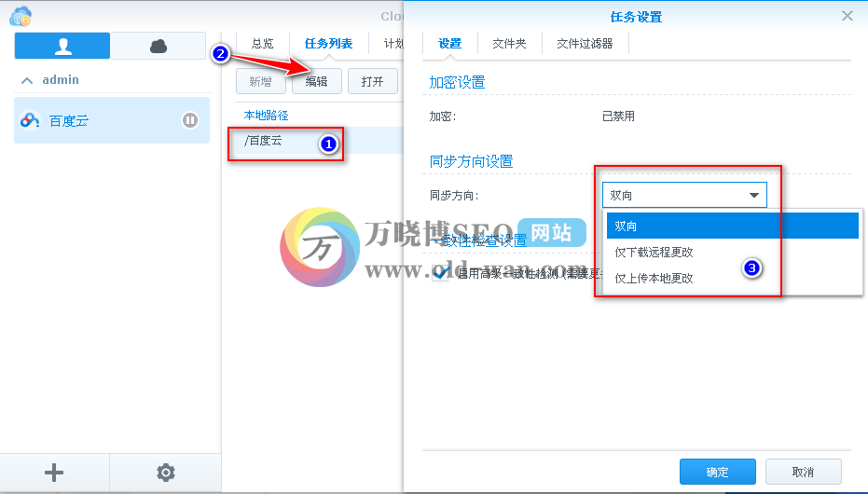The height and width of the screenshot is (494, 868).
Task: Select the user accounts tab icon
Action: (62, 46)
